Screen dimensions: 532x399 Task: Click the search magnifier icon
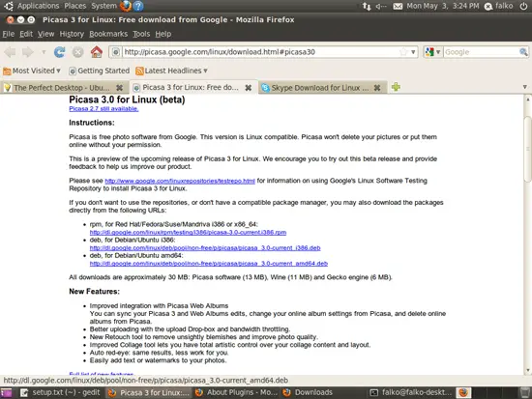(523, 52)
